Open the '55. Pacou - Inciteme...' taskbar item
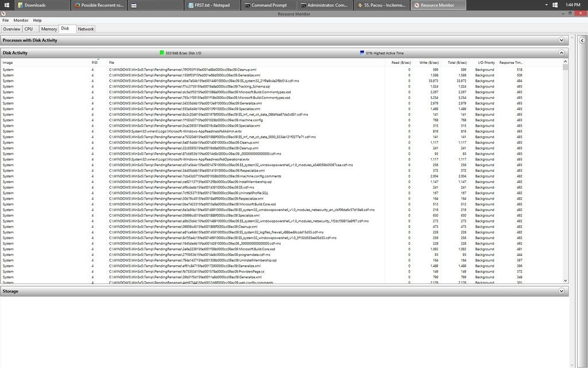 [x=382, y=5]
